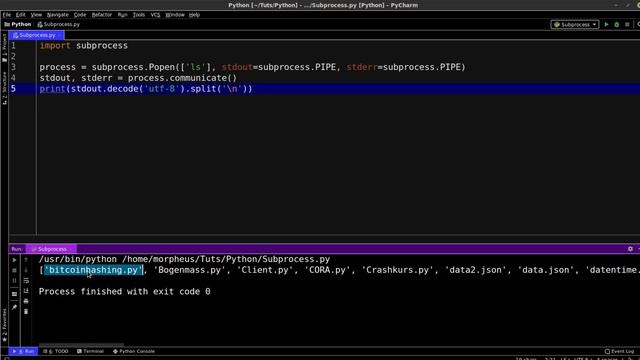Open the Project tool window from left sidebar
This screenshot has height=360, width=640.
point(4,47)
